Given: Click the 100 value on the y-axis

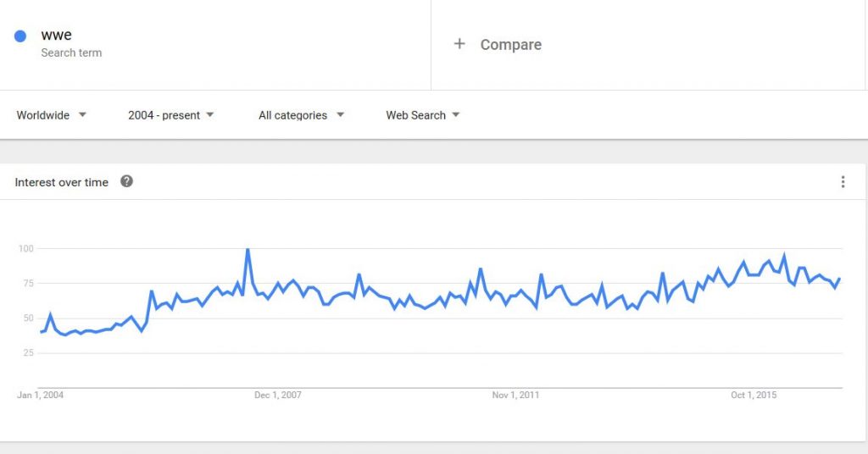Looking at the screenshot, I should (25, 248).
